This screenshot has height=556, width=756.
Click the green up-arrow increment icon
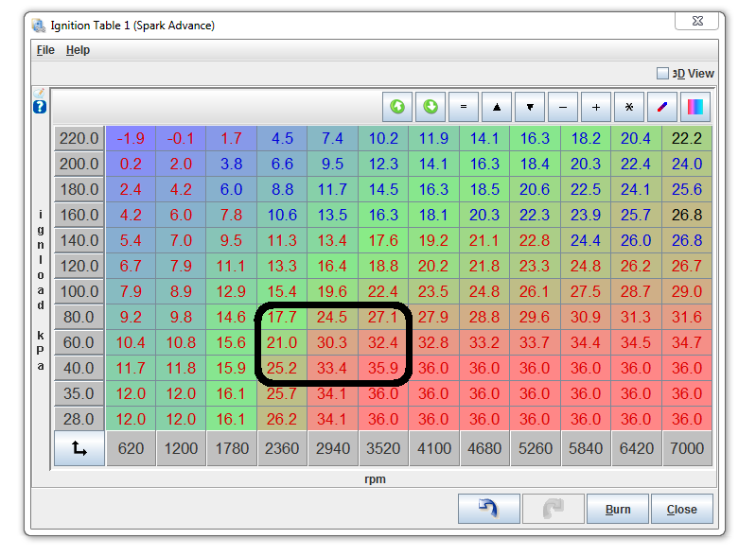coord(397,107)
